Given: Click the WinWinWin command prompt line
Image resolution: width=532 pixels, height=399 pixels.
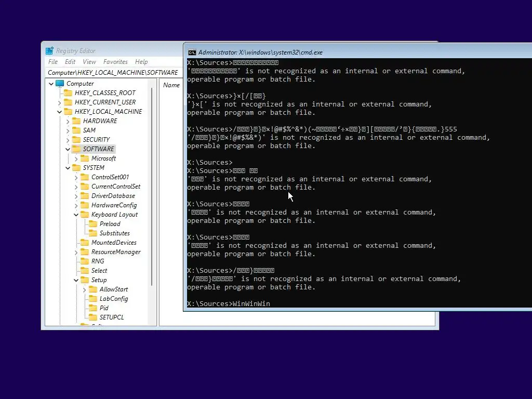Looking at the screenshot, I should click(x=229, y=303).
